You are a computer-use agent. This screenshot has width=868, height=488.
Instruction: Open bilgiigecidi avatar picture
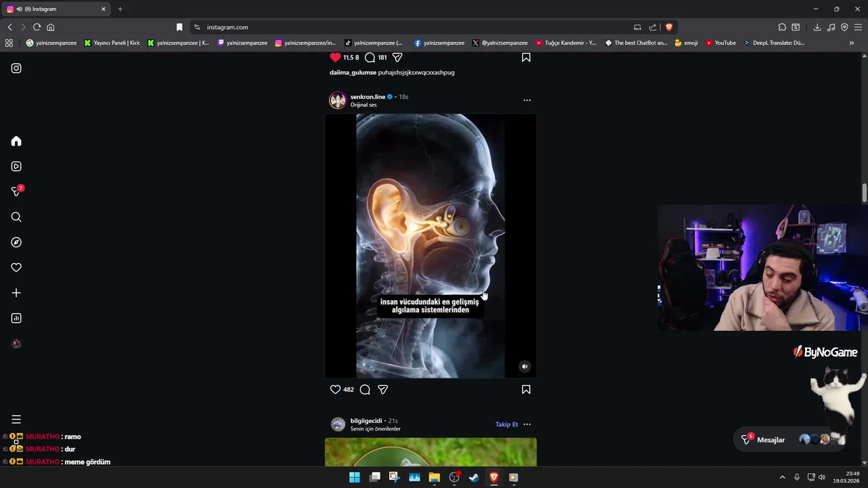(338, 424)
